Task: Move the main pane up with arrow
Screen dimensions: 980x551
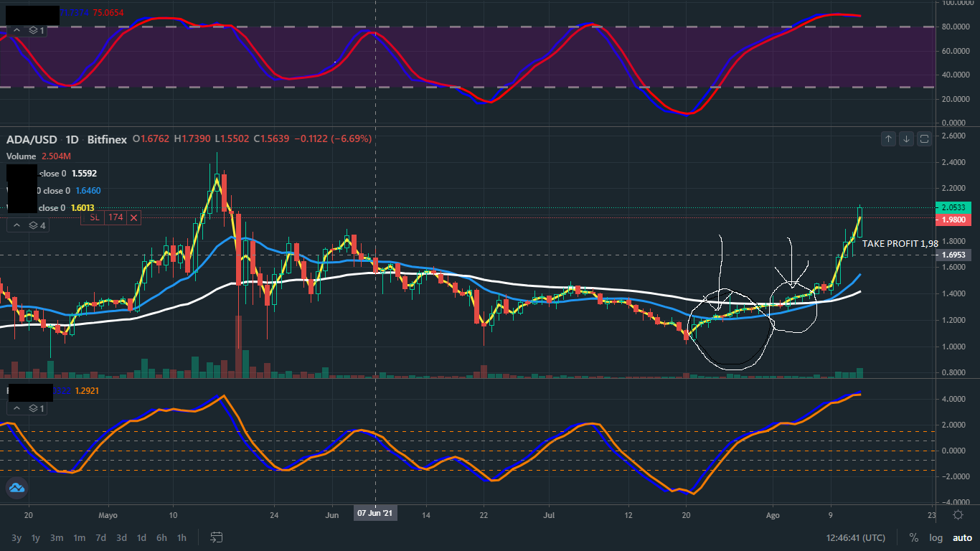Action: (889, 138)
